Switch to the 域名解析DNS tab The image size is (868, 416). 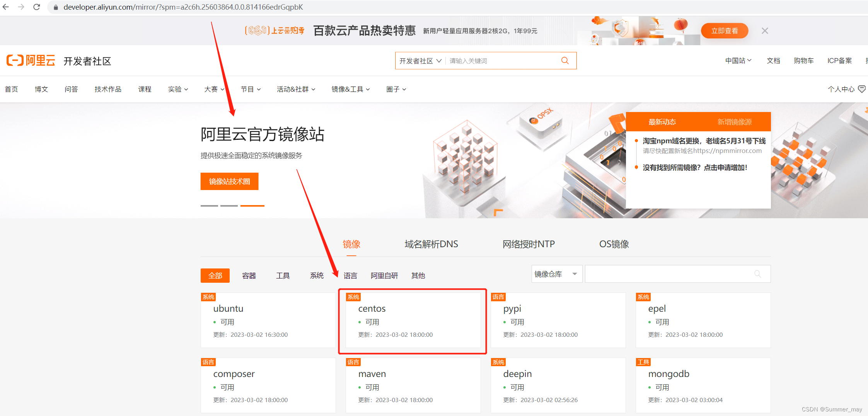coord(431,244)
